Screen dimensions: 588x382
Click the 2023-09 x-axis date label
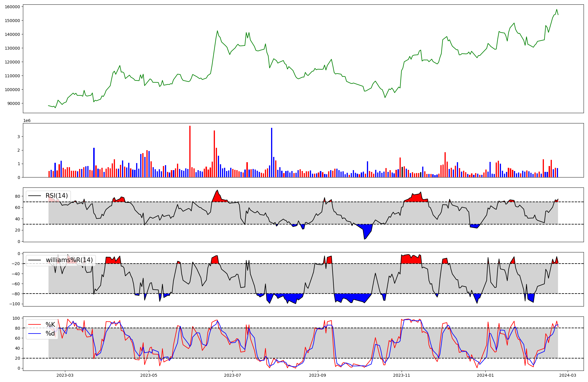click(318, 375)
